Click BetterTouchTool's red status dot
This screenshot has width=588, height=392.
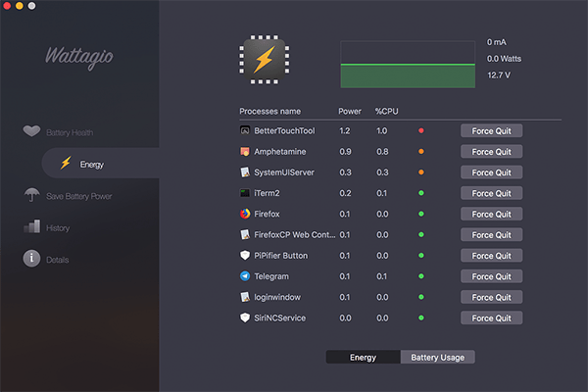(x=421, y=130)
